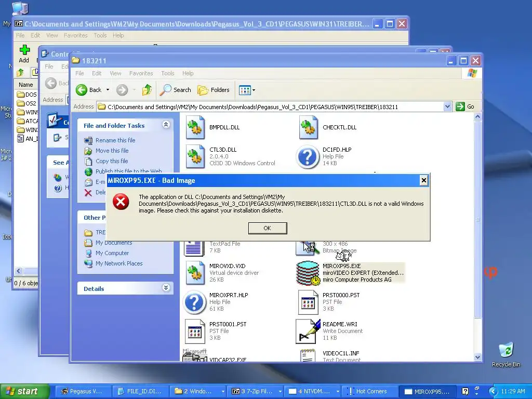Click Move this file link
Image resolution: width=532 pixels, height=399 pixels.
[112, 151]
